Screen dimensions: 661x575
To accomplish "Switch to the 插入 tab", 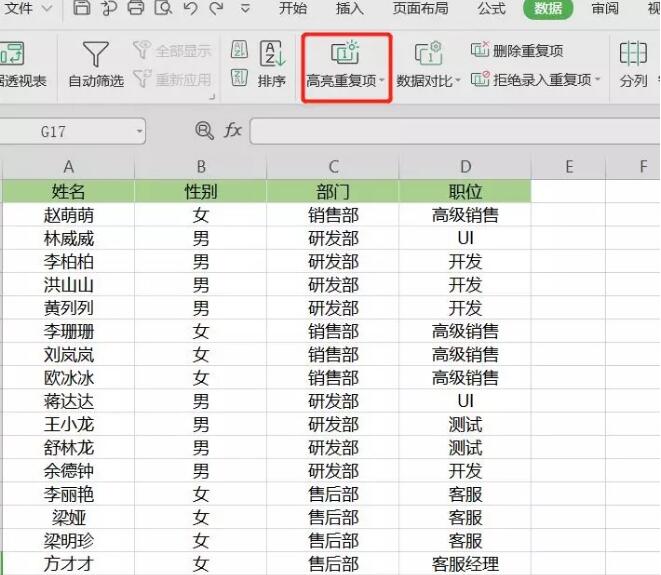I will pyautogui.click(x=349, y=8).
